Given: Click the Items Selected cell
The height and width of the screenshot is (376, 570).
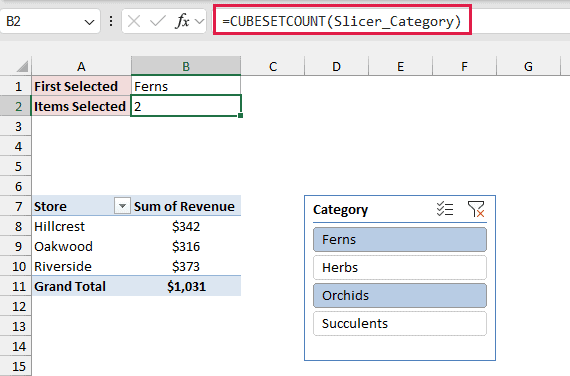Looking at the screenshot, I should 81,107.
